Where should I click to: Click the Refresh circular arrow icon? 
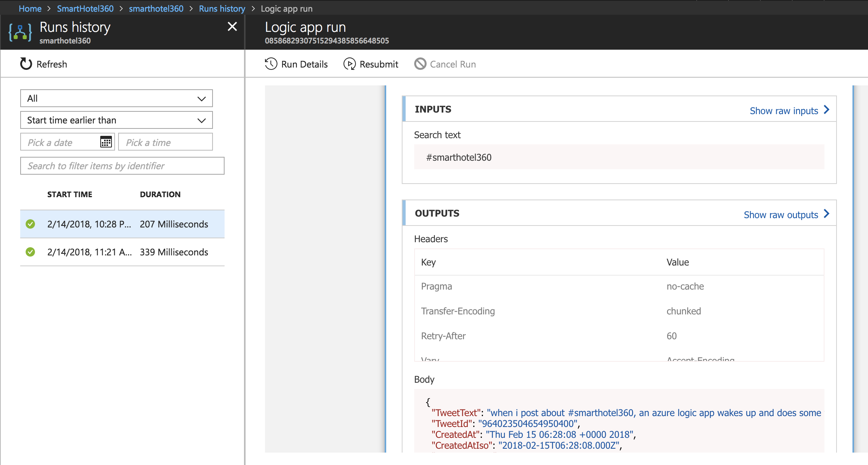coord(26,64)
